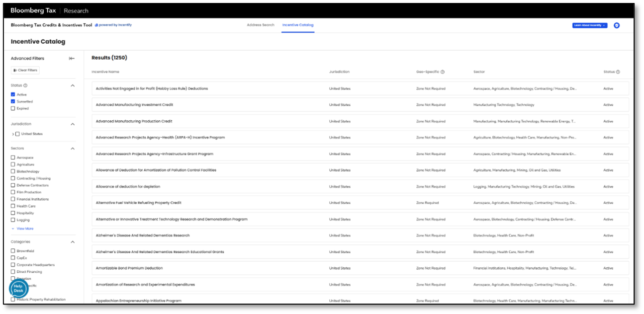The image size is (644, 314).
Task: Open the Help Desk chat bubble
Action: [18, 289]
